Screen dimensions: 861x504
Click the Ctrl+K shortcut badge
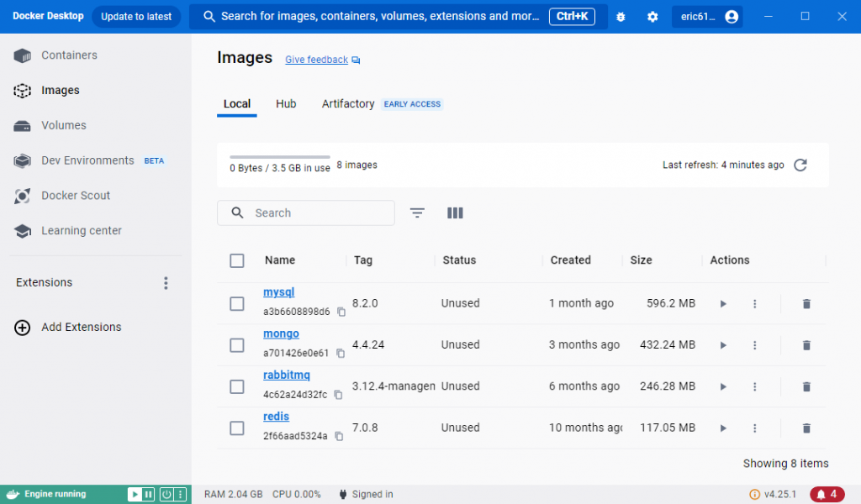[x=572, y=17]
